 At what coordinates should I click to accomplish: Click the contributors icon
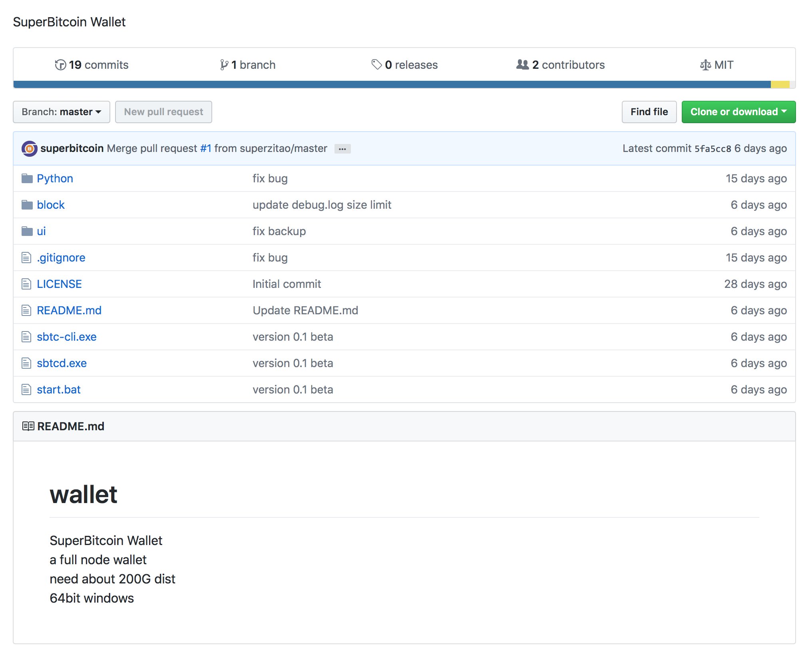(x=522, y=64)
